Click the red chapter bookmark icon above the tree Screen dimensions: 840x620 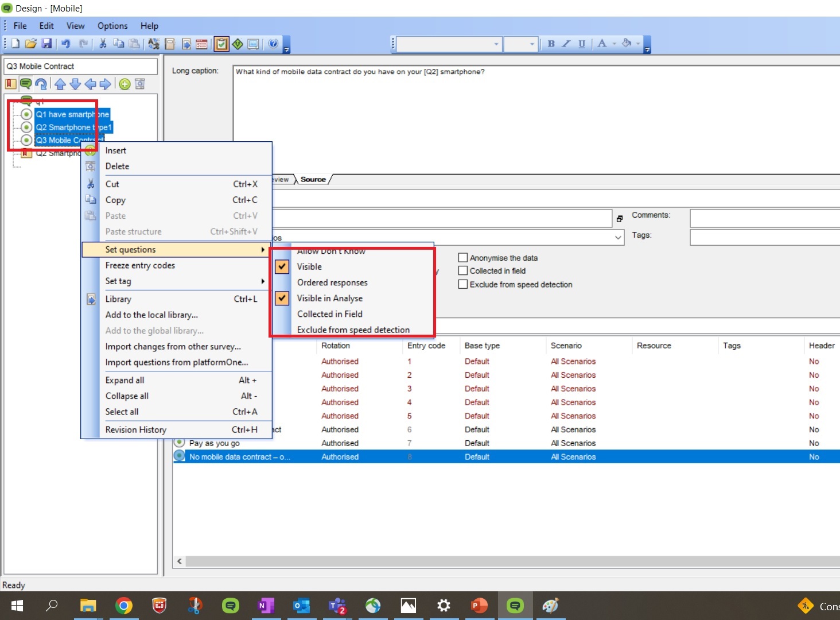pyautogui.click(x=11, y=84)
